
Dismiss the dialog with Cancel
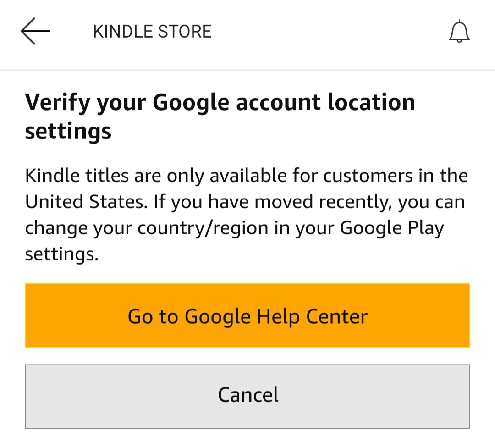[x=247, y=397]
